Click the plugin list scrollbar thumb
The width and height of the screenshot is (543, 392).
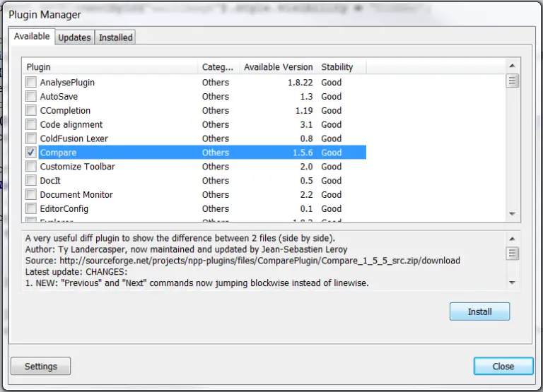(x=513, y=81)
